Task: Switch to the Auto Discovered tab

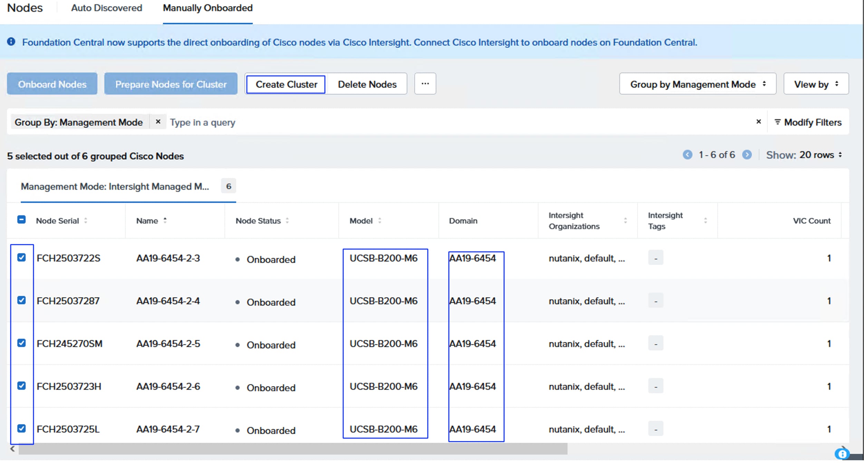Action: (x=106, y=8)
